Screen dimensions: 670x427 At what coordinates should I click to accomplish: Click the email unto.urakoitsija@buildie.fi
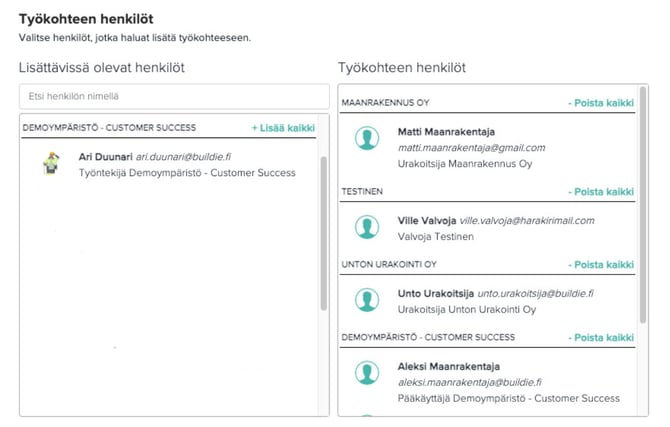tap(535, 294)
